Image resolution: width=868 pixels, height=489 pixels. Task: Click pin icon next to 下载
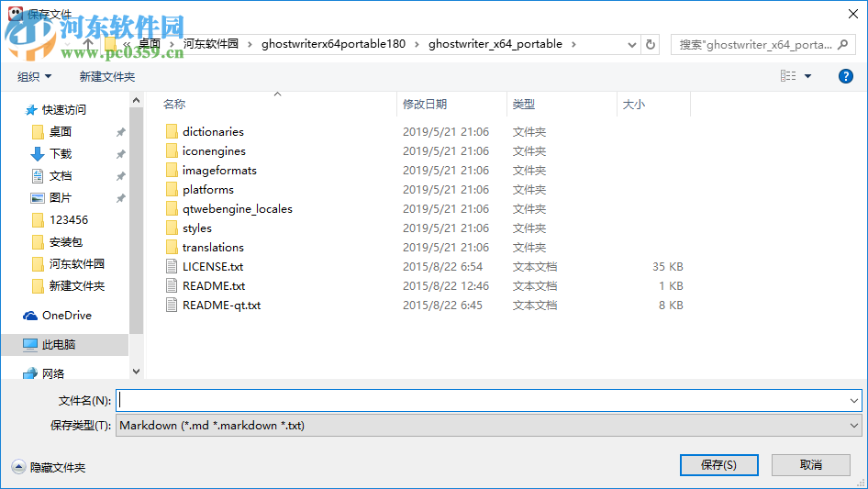[120, 154]
